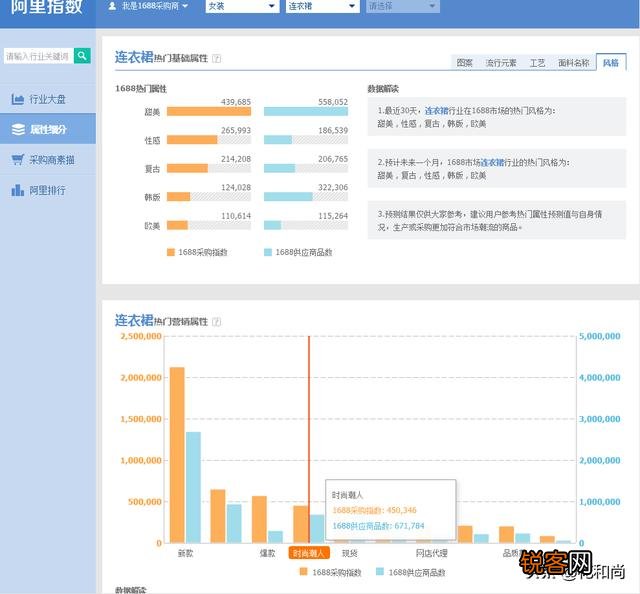640x594 pixels.
Task: Switch to the 图案 tab
Action: click(x=464, y=63)
